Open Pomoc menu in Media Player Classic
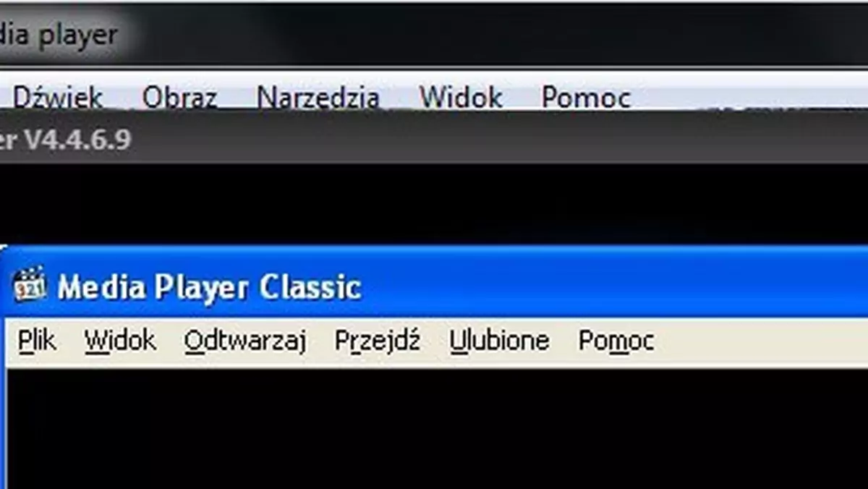The height and width of the screenshot is (489, 868). 616,340
